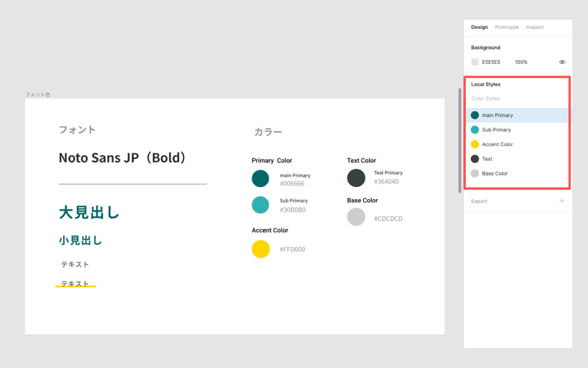Select the dark Text Primary circle on canvas
The height and width of the screenshot is (368, 588).
pyautogui.click(x=356, y=178)
